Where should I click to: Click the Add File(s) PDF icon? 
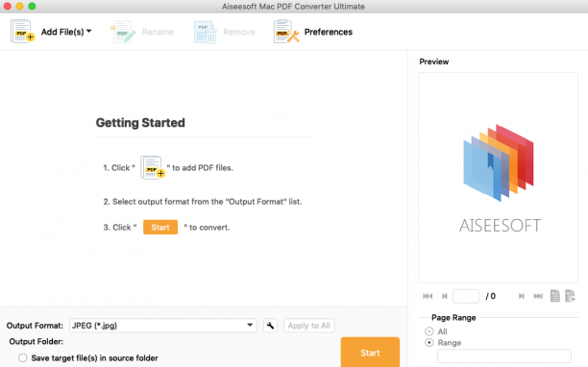click(22, 32)
